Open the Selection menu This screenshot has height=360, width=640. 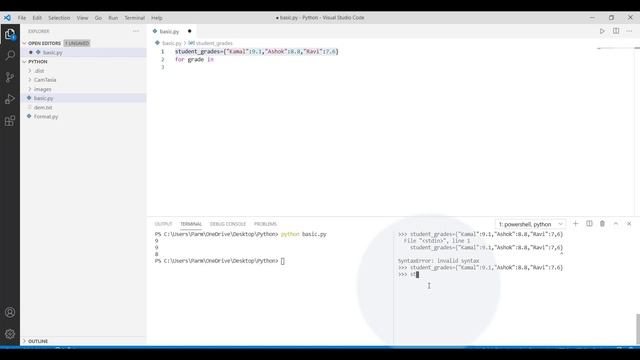(59, 18)
